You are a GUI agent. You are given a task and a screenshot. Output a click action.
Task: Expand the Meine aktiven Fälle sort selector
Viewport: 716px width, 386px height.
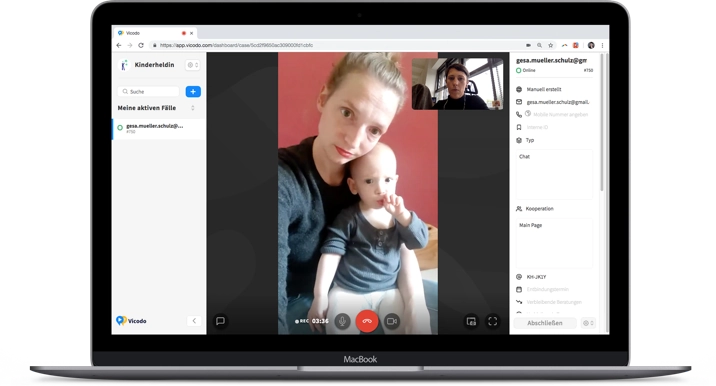[x=193, y=108]
